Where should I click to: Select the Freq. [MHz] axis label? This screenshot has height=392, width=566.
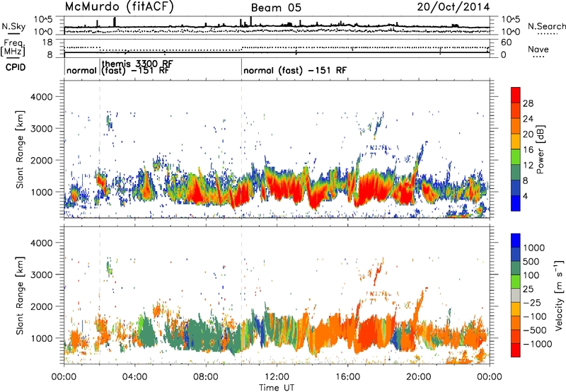click(13, 48)
